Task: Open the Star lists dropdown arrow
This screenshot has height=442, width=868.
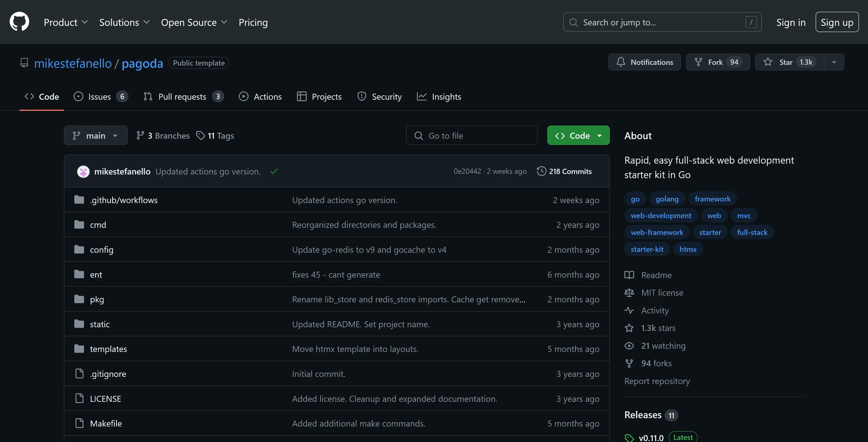Action: 834,62
